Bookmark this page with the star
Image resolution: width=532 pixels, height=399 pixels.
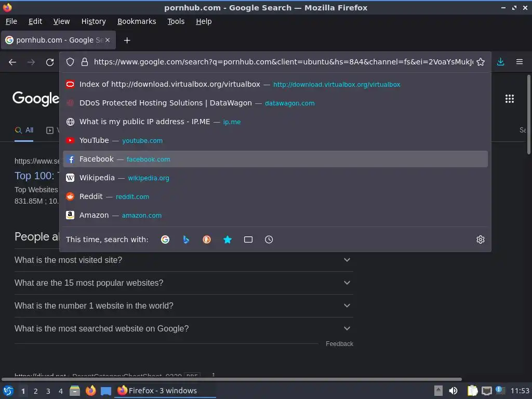[481, 62]
